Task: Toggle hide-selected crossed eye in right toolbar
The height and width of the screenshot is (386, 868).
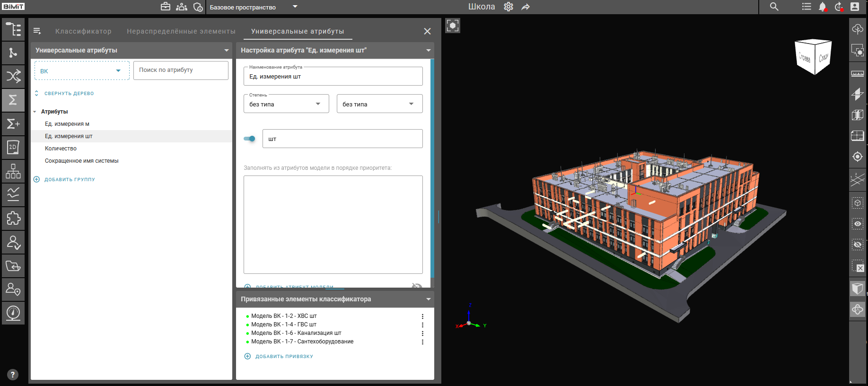Action: point(858,245)
